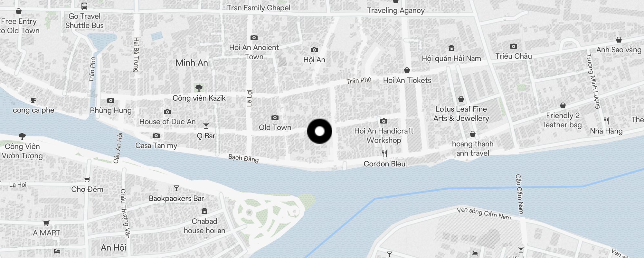Screen dimensions: 644x258
Task: Open the Cordon Bleu restaurant icon
Action: click(384, 154)
